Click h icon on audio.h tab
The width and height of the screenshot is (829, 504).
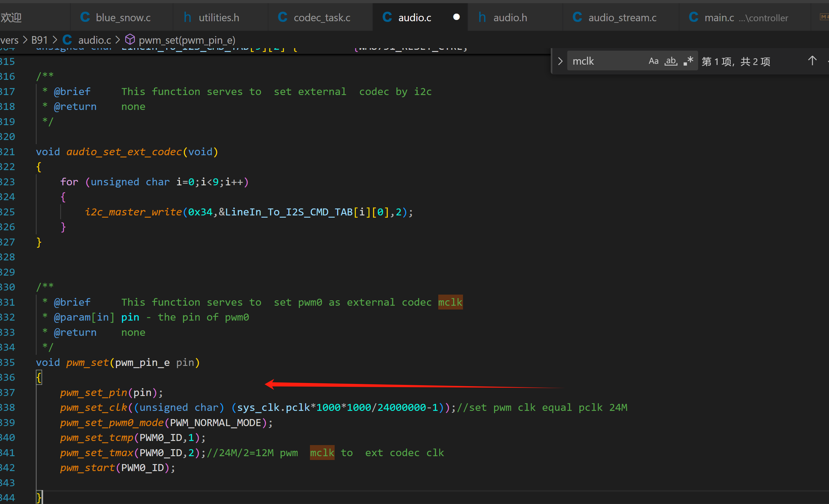(x=482, y=17)
